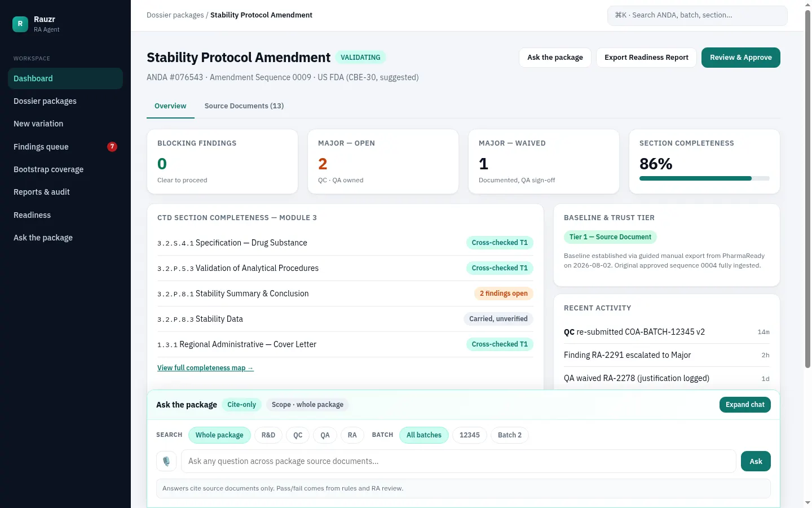Open row 3.2.P.8.1 Stability Summary & Conclusion
The image size is (812, 508).
(x=345, y=294)
